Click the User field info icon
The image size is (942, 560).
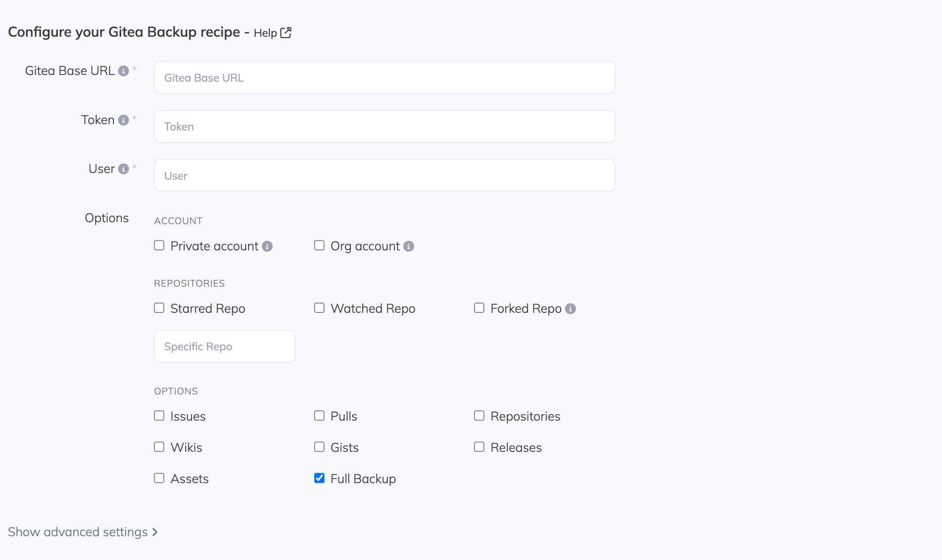click(123, 169)
